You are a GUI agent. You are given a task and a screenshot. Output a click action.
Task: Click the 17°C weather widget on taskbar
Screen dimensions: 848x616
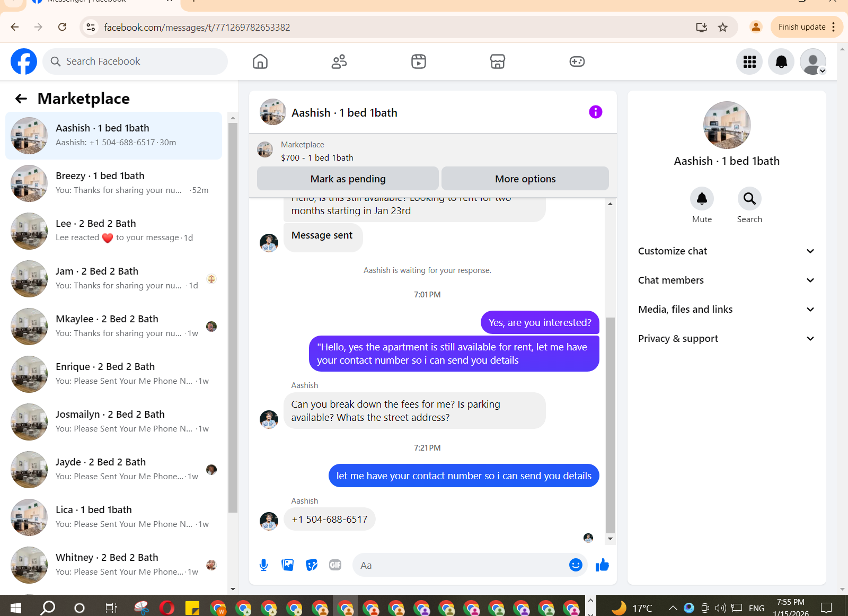pyautogui.click(x=632, y=608)
